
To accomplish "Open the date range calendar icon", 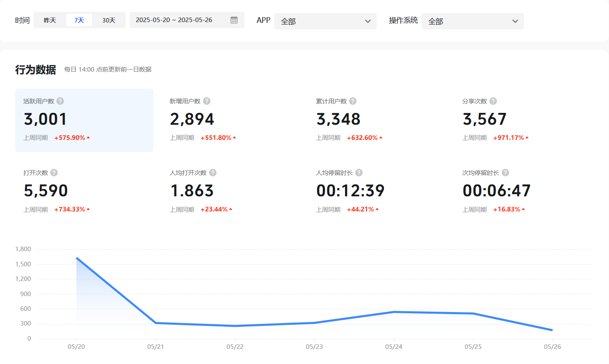I will point(234,20).
